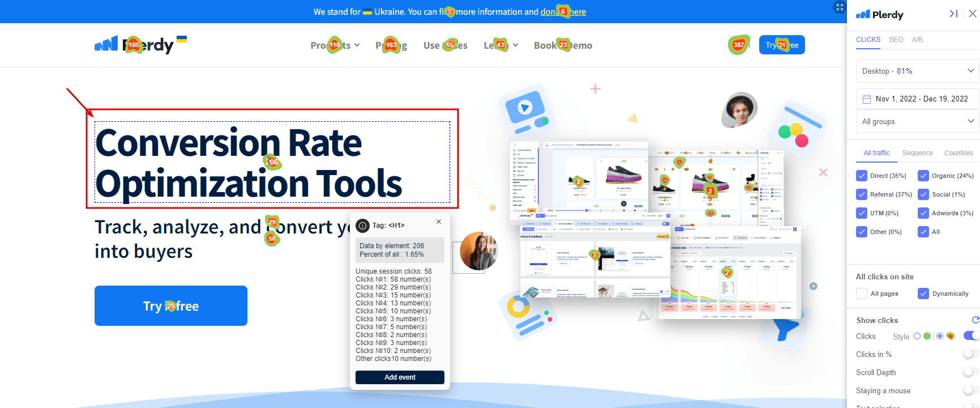Screen dimensions: 980x408
Task: Follow the donate here link in the banner
Action: click(x=563, y=12)
